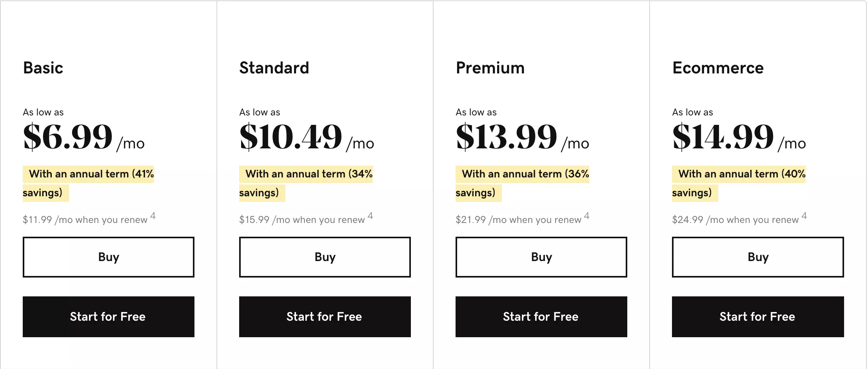Viewport: 868px width, 369px height.
Task: Open footnote 4 beside $15.99 renewal price
Action: [x=370, y=216]
